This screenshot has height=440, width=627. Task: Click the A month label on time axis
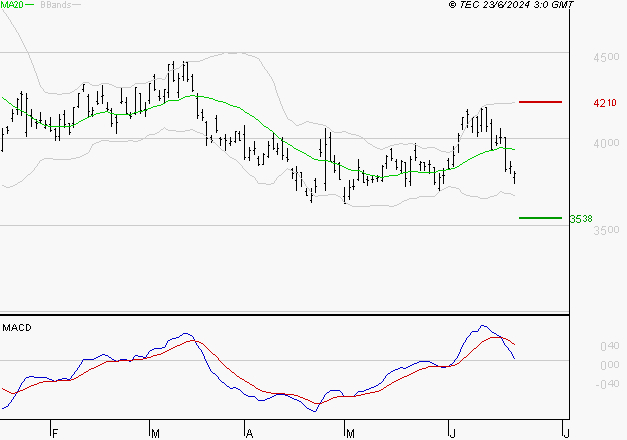(x=250, y=434)
